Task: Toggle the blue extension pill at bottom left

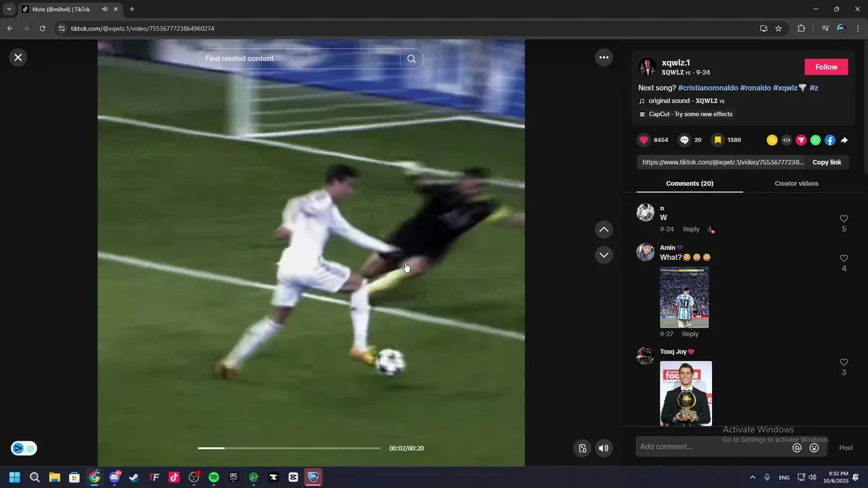Action: 24,448
